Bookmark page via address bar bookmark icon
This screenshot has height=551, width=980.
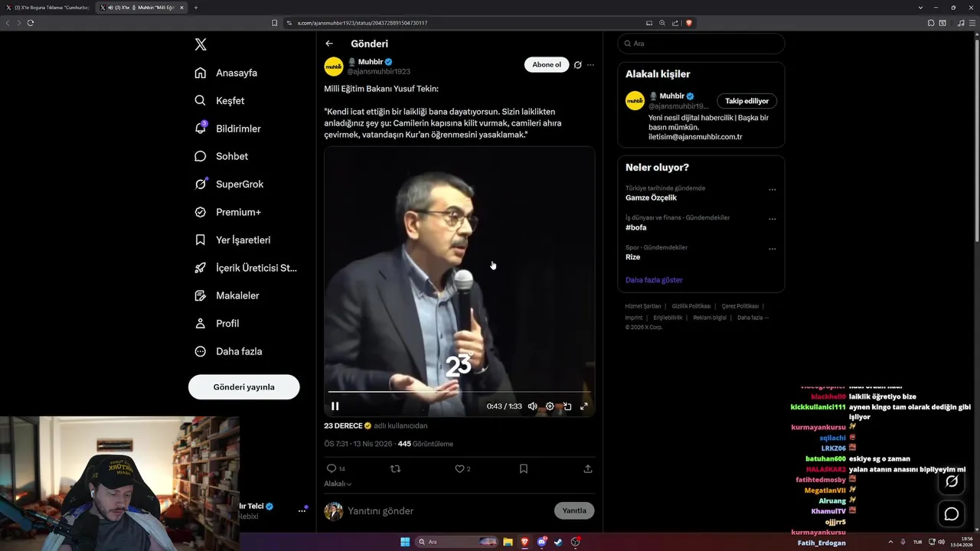tap(274, 23)
